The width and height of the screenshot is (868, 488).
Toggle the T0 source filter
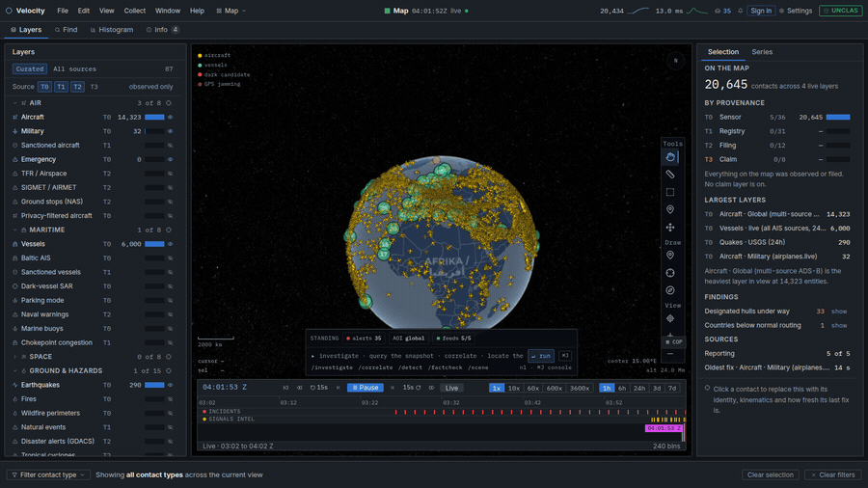pos(44,87)
